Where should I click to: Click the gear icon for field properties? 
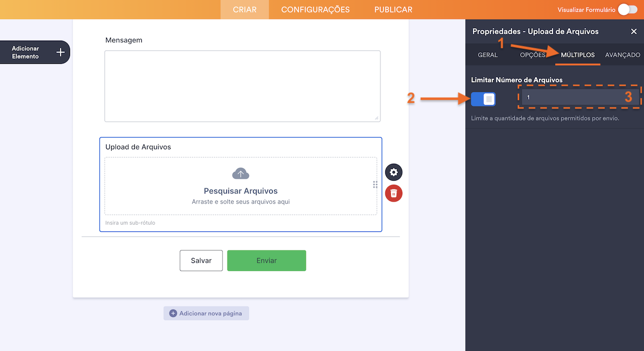pos(393,172)
